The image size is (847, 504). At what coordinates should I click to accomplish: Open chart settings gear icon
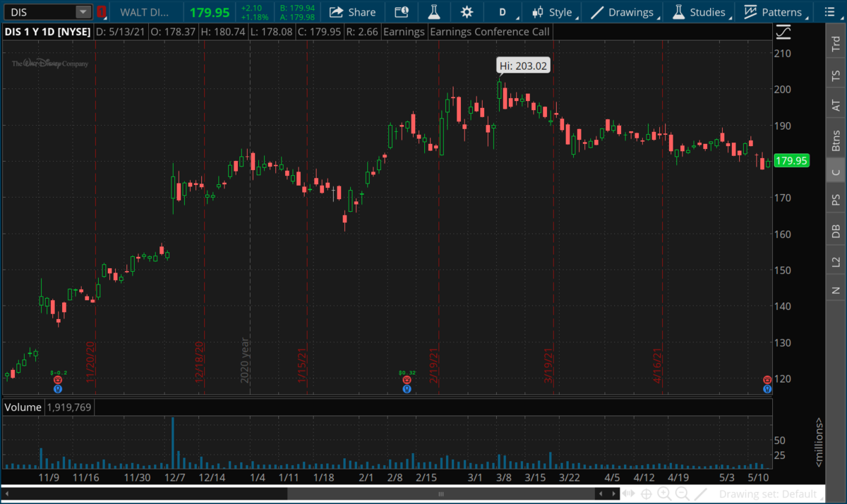(x=467, y=12)
